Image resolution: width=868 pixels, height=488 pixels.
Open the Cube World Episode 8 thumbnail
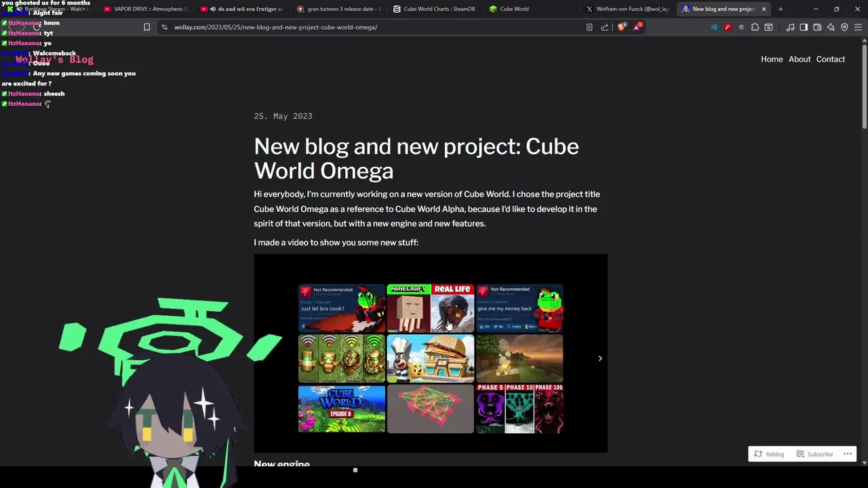[342, 409]
